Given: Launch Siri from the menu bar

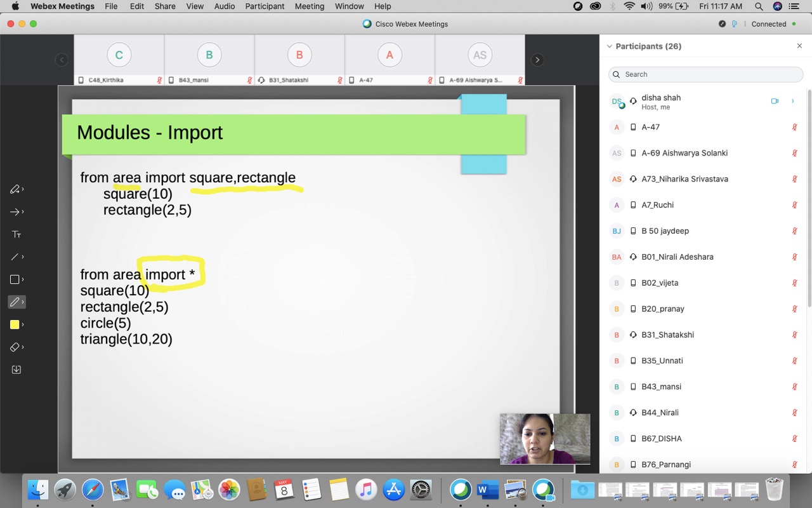Looking at the screenshot, I should 777,6.
